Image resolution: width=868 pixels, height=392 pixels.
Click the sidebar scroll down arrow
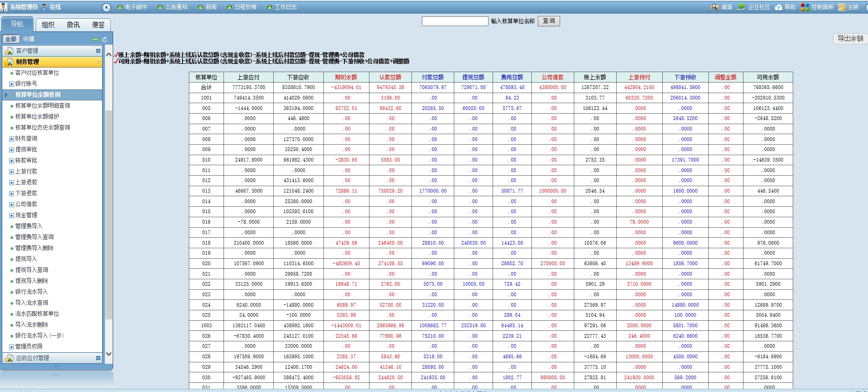click(109, 354)
